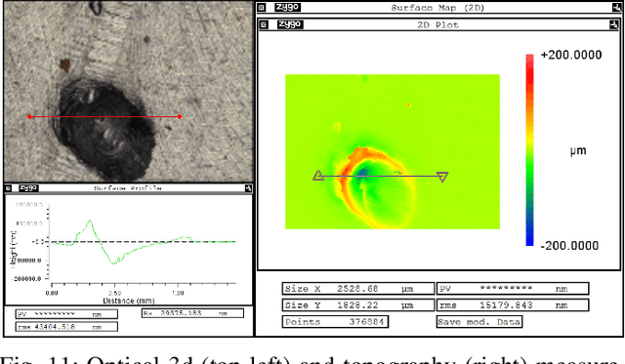
Task: Click the left red endpoint of the optical image line
Action: tap(29, 117)
